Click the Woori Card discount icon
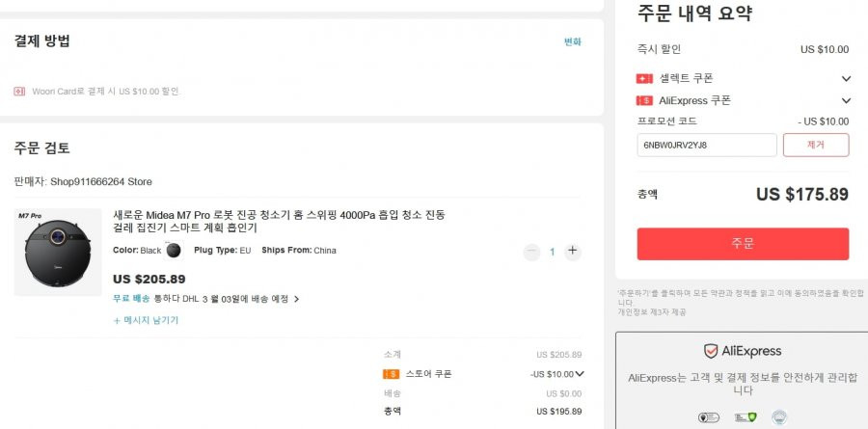 (19, 92)
